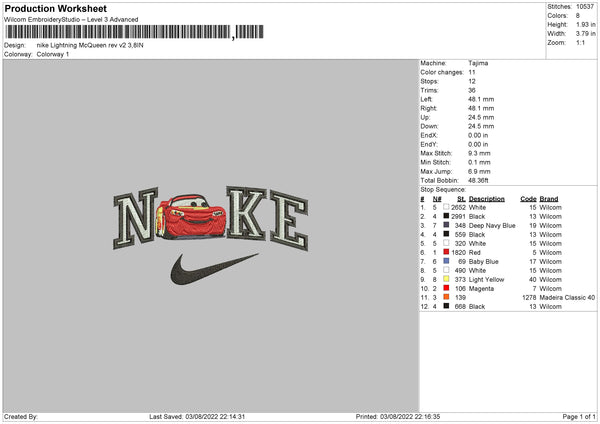This screenshot has height=424, width=600.
Task: Click the Max Stitch value 9.3 mm
Action: [479, 153]
